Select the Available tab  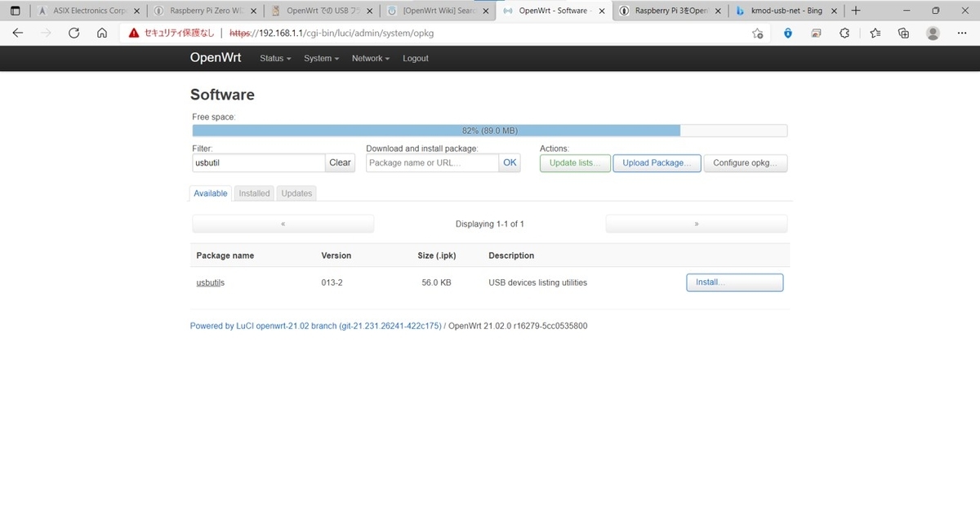(211, 194)
